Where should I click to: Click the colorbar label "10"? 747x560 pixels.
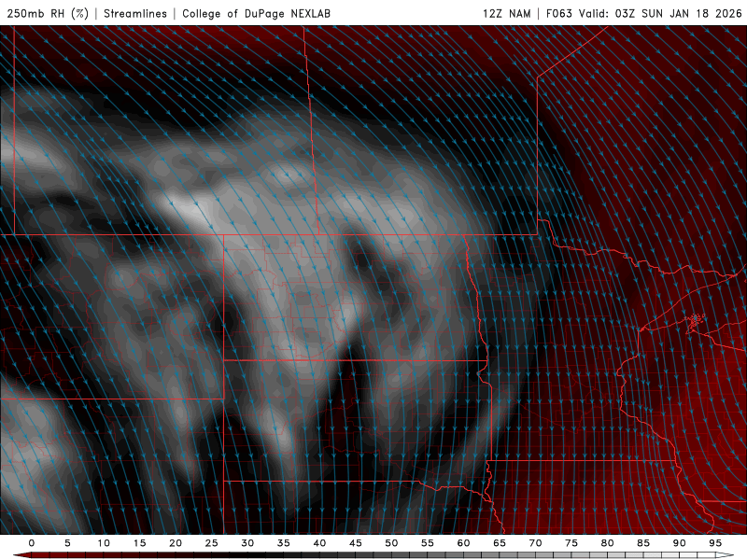104,543
